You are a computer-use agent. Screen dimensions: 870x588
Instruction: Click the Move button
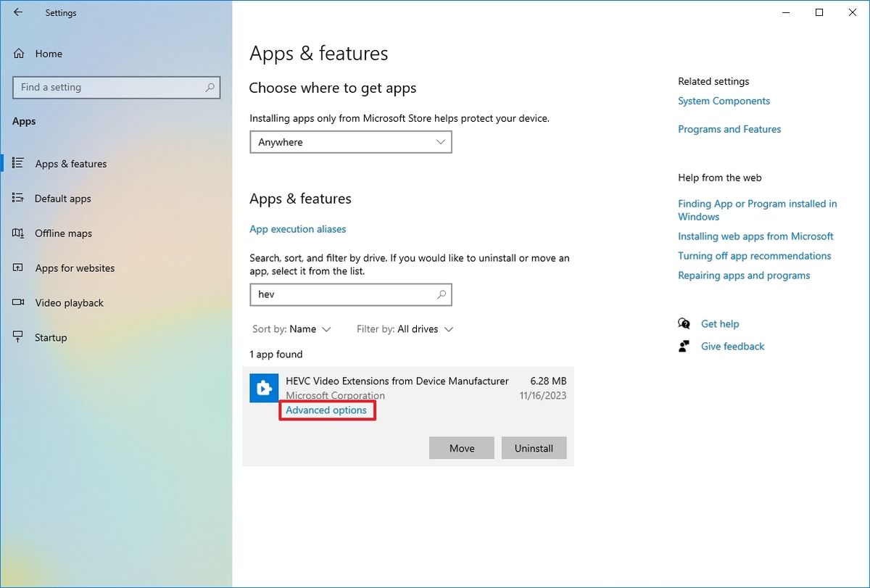[x=461, y=447]
